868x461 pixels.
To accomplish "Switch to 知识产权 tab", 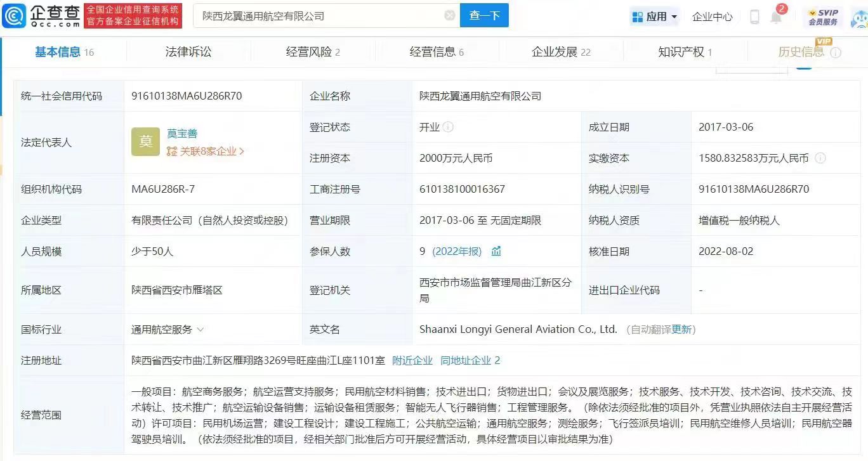I will point(685,52).
